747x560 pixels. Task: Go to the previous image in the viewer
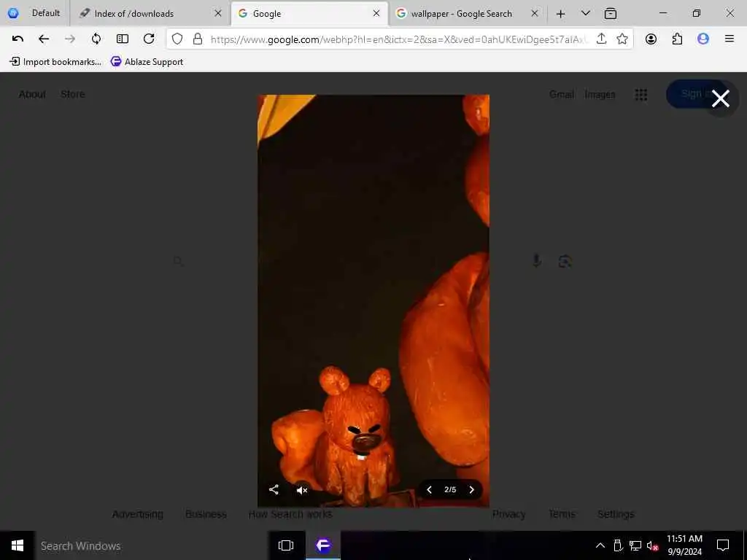pos(429,489)
